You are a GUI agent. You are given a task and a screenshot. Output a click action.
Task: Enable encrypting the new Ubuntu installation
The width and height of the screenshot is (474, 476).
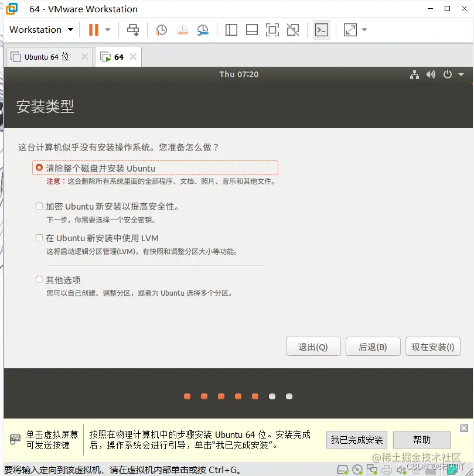coord(39,206)
